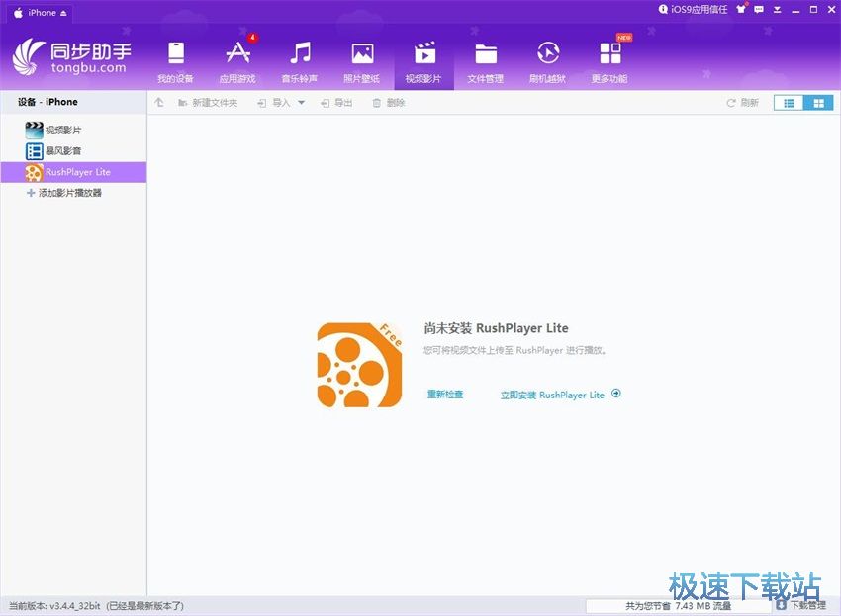Open the title bar dropdown menu icon
Screen dimensions: 841x616
click(x=777, y=10)
